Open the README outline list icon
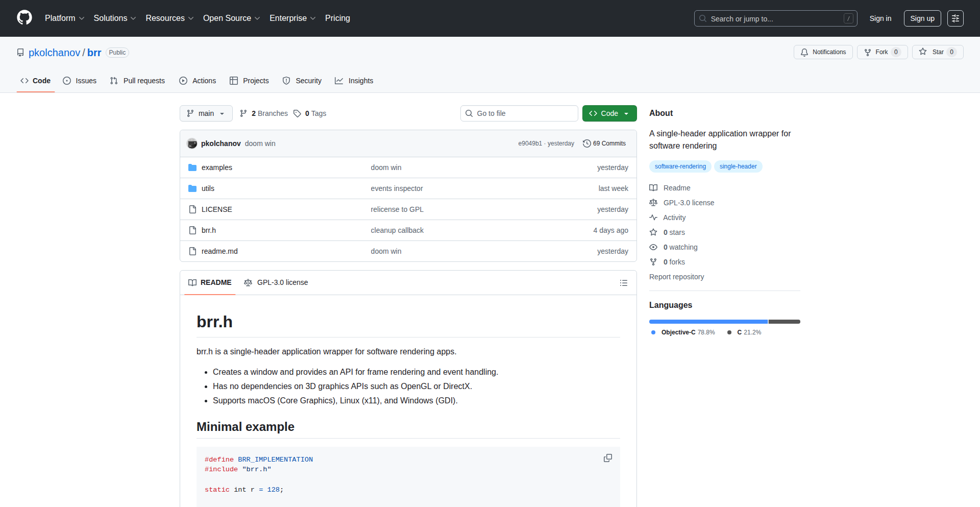 (623, 283)
